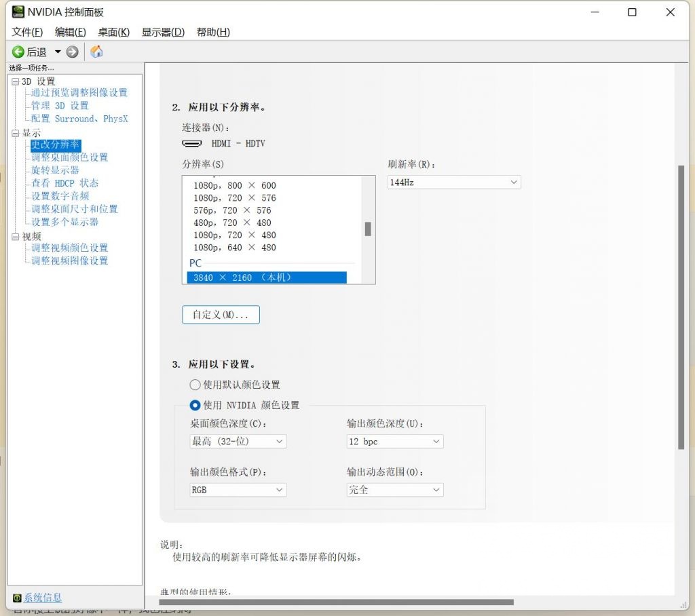Select the 使用 NVIDIA 颜色设置 radio button
This screenshot has height=616, width=695.
pyautogui.click(x=195, y=405)
